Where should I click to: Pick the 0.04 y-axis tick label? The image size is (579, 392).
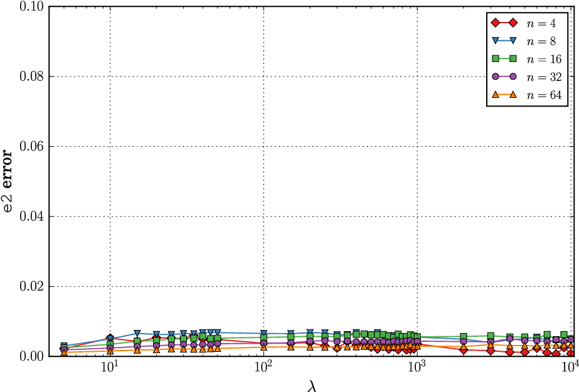point(31,216)
